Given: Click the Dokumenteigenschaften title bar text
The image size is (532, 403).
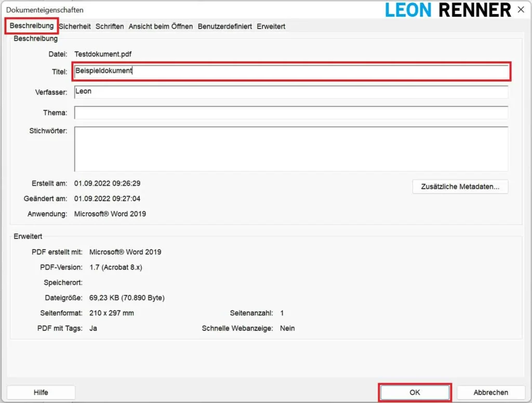Looking at the screenshot, I should click(x=45, y=10).
